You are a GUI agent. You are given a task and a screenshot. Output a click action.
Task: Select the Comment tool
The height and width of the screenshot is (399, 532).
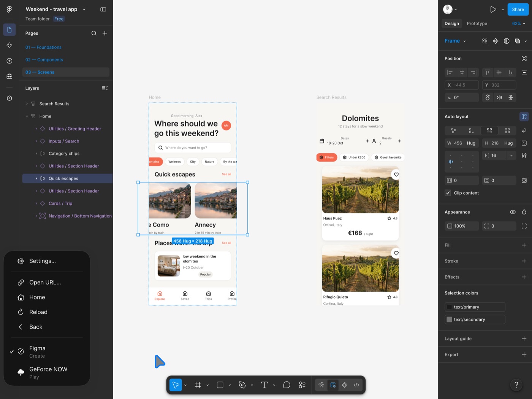(x=287, y=385)
